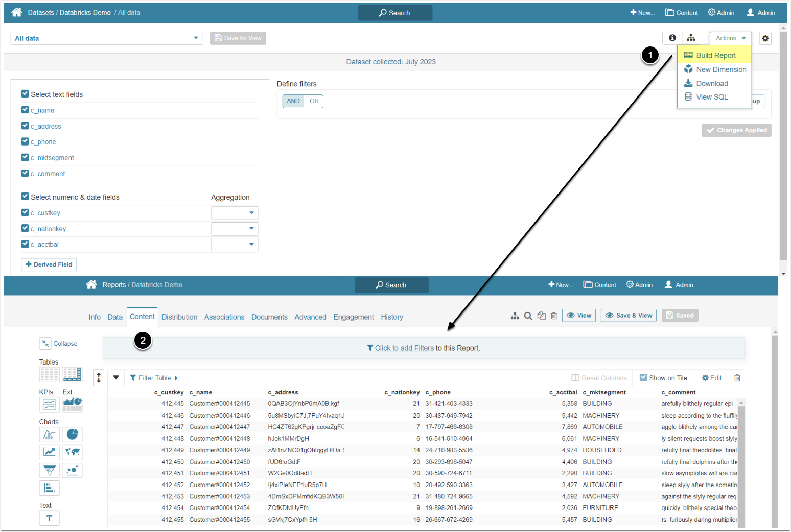The image size is (791, 532).
Task: Add a plain table element
Action: 50,375
